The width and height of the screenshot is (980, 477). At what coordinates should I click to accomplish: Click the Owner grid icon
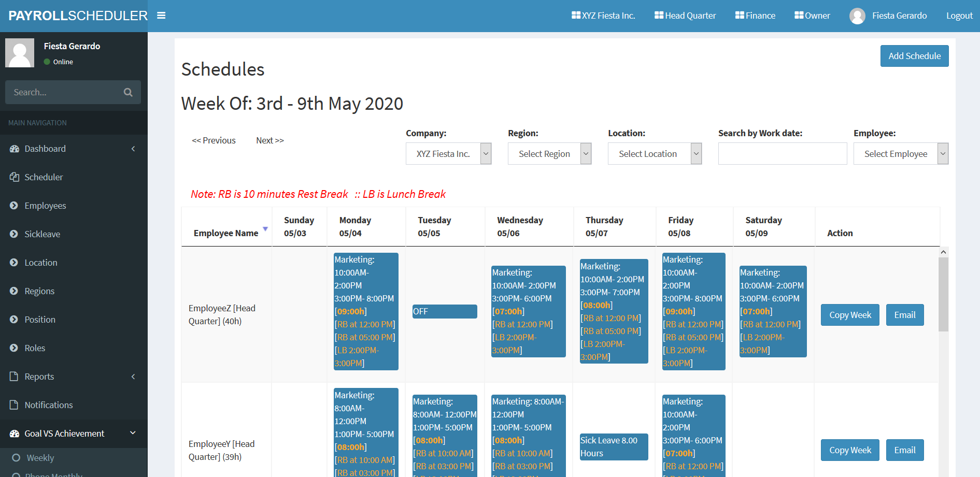coord(799,15)
